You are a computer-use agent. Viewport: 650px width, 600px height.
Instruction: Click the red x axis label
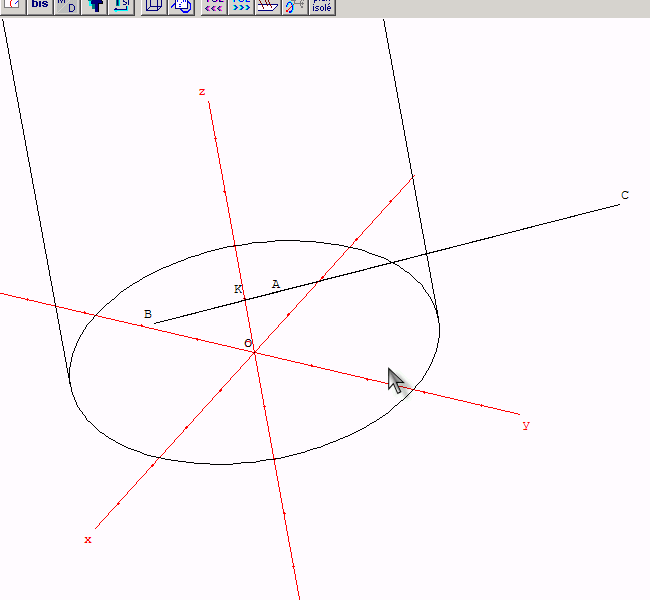click(x=88, y=540)
